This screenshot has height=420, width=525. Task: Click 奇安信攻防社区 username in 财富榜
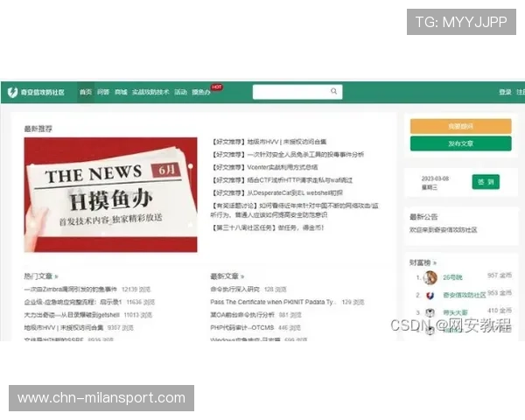[x=465, y=295]
